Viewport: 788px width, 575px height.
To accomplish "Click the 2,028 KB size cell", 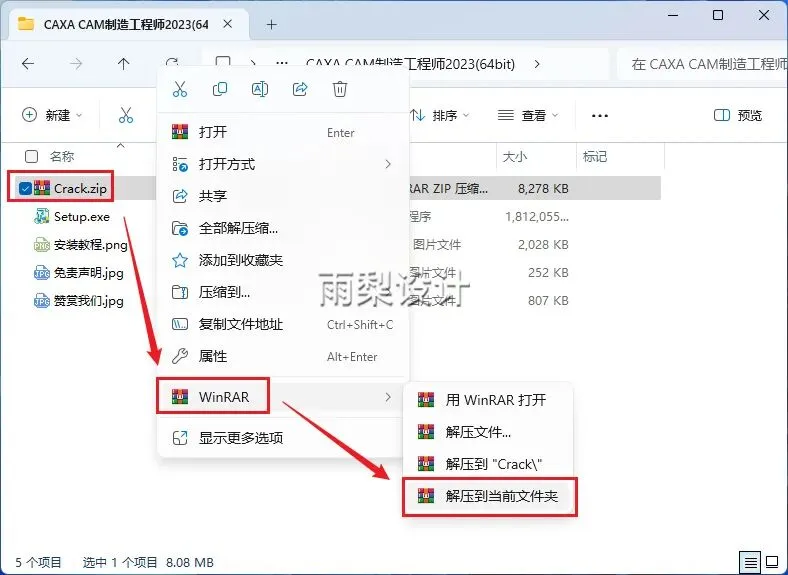I will [x=543, y=245].
